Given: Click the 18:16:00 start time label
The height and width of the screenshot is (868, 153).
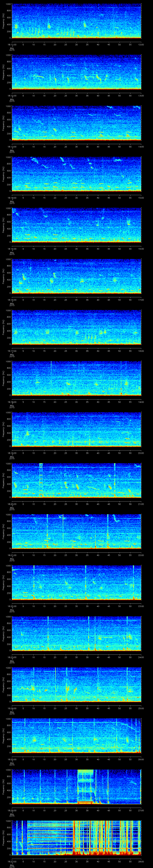Looking at the screenshot, I should pyautogui.click(x=12, y=300).
